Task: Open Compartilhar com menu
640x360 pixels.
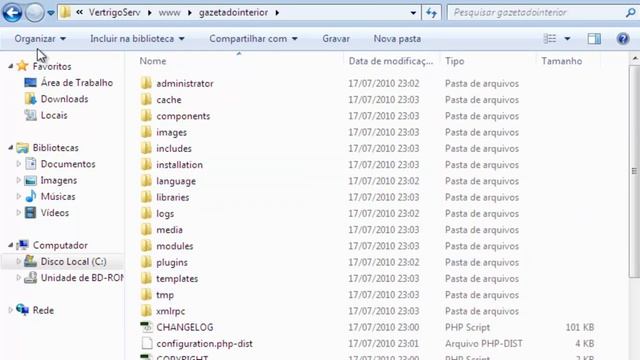Action: click(253, 39)
